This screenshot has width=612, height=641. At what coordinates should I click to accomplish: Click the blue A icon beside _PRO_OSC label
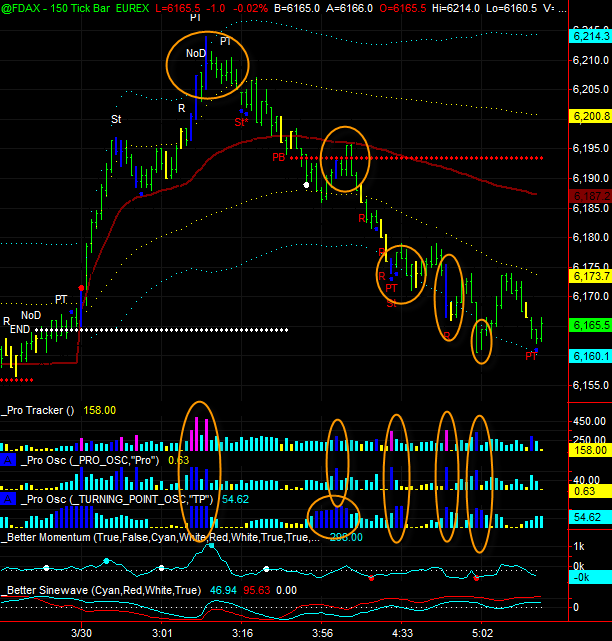(x=8, y=460)
